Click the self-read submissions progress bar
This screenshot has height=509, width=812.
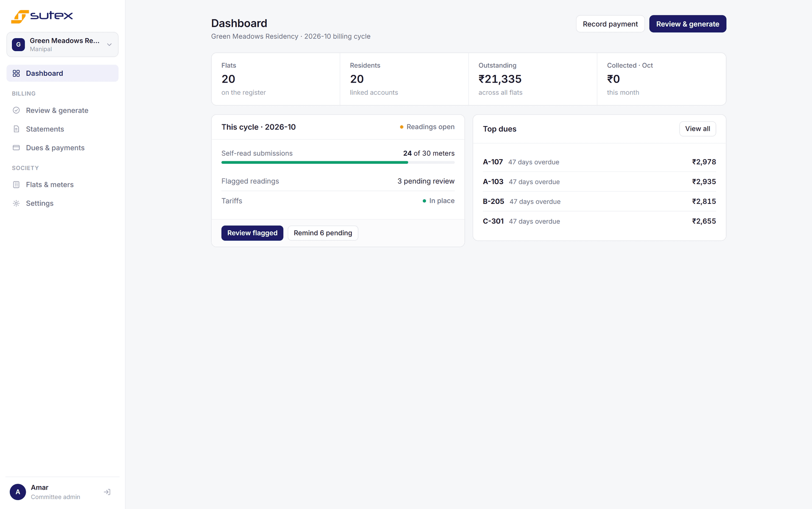pyautogui.click(x=338, y=162)
